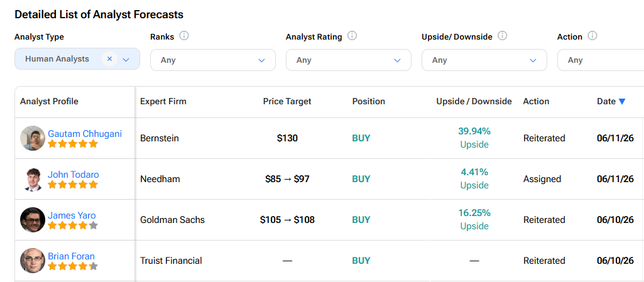The width and height of the screenshot is (644, 282).
Task: Open the Action filter dropdown
Action: (x=601, y=60)
